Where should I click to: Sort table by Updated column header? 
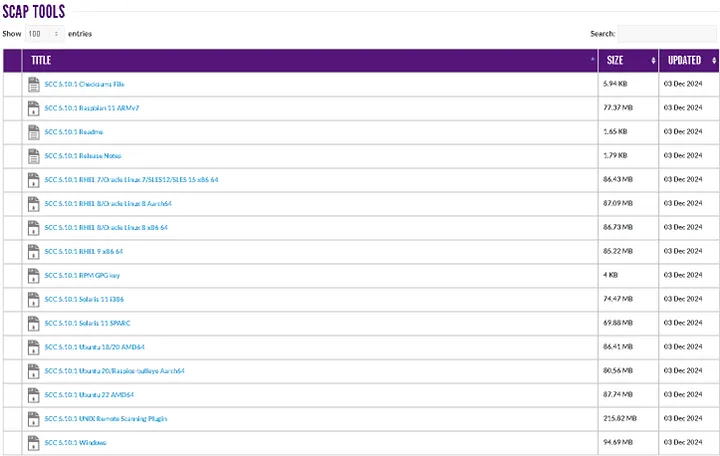pyautogui.click(x=689, y=60)
